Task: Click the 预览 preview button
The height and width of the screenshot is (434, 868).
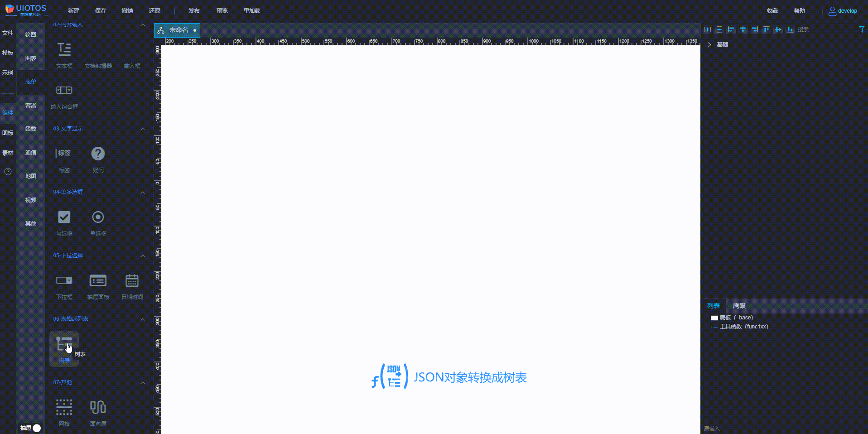Action: point(222,10)
